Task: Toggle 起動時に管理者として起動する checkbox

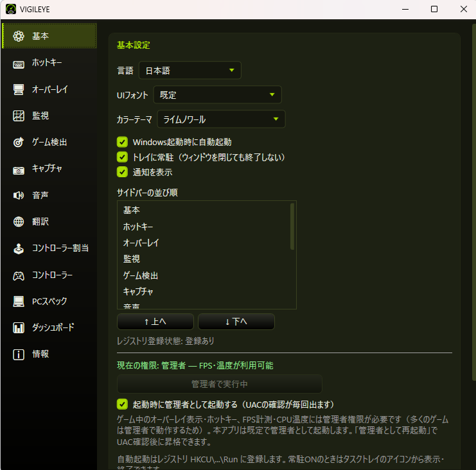Action: [x=122, y=404]
